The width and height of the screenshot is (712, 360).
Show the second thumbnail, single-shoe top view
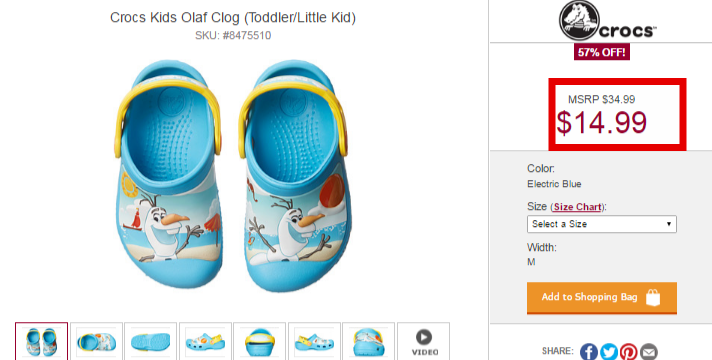coord(96,341)
